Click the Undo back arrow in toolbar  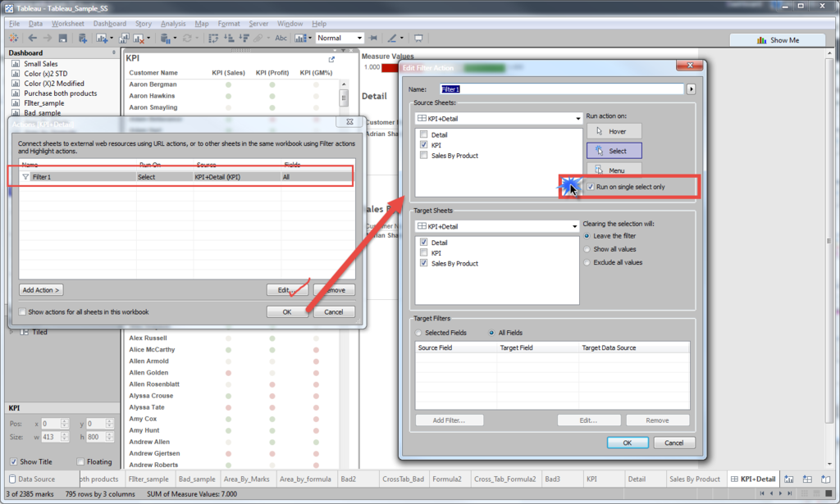(x=33, y=38)
